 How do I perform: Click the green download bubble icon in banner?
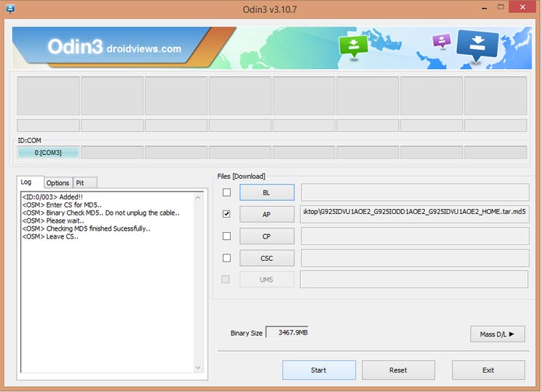[x=353, y=47]
